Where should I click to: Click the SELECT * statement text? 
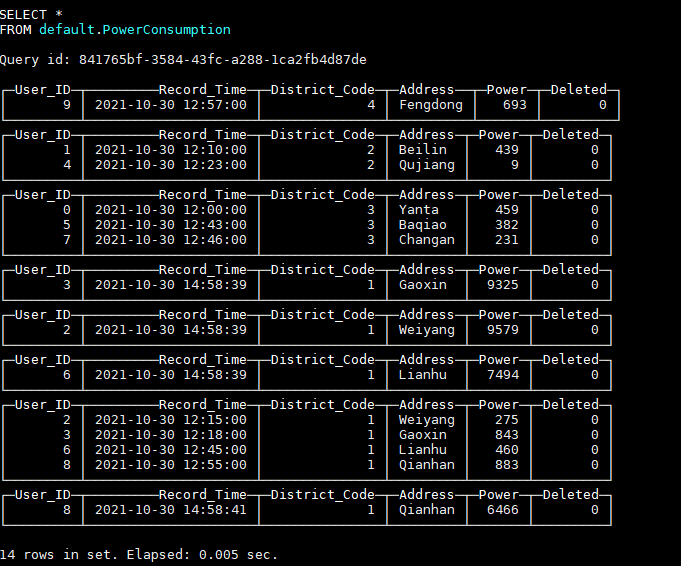pyautogui.click(x=31, y=15)
